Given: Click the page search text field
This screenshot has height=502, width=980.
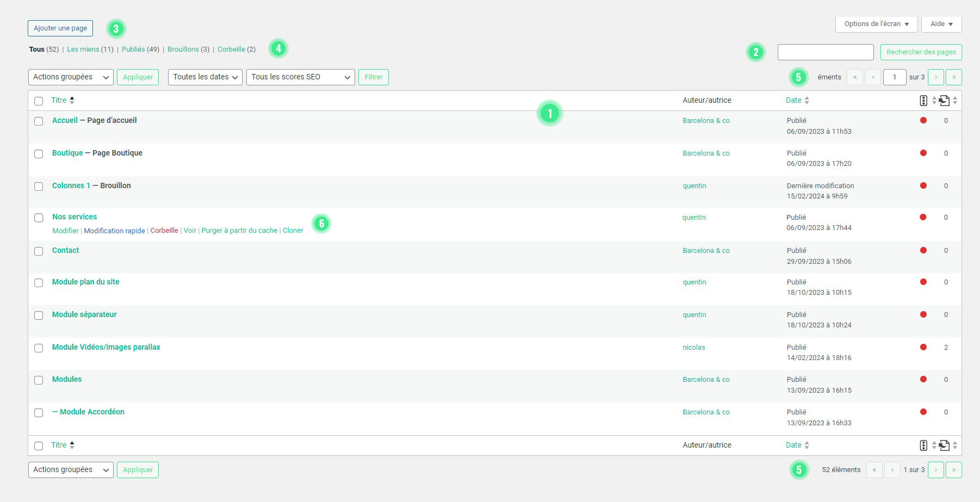Looking at the screenshot, I should click(825, 52).
